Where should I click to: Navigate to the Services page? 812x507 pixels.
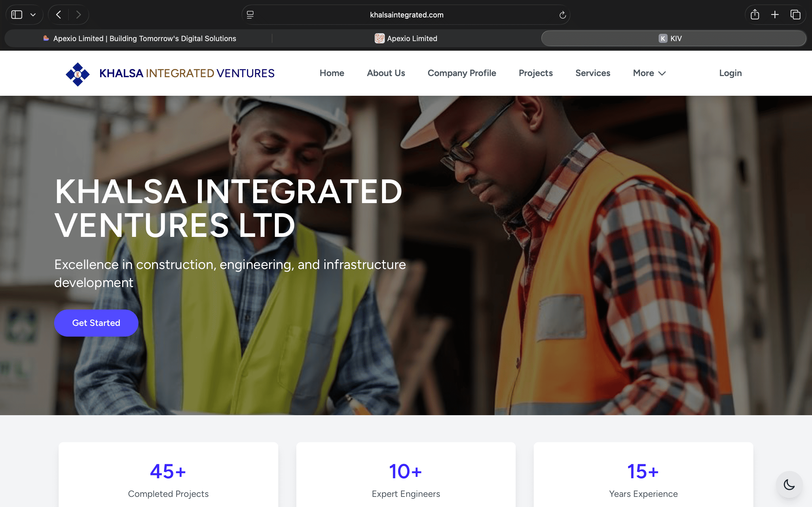[x=593, y=73]
